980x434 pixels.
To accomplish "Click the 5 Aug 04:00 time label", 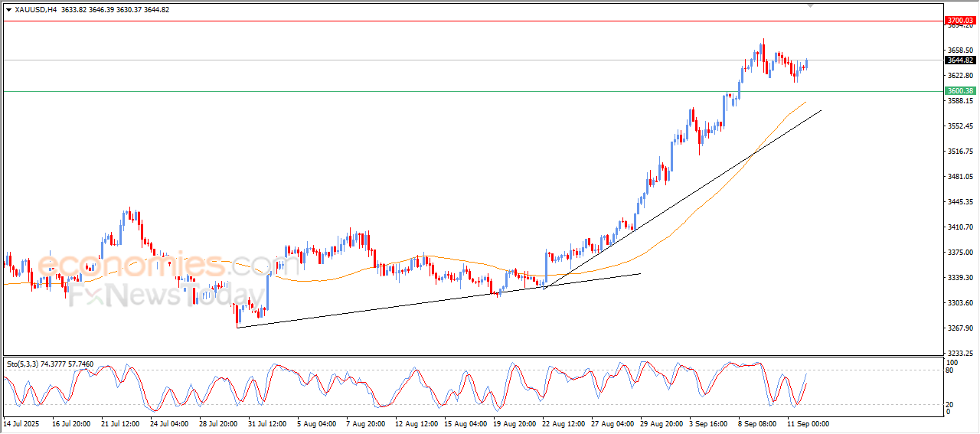I will (x=315, y=423).
